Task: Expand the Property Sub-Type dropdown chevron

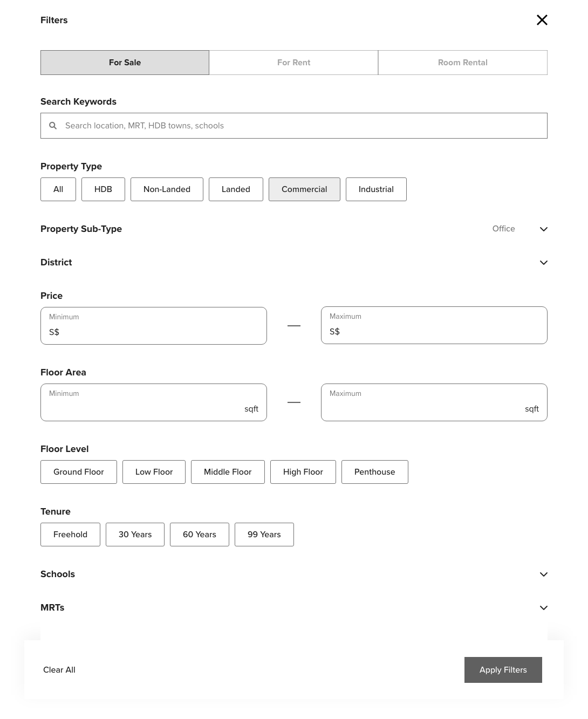Action: 544,229
